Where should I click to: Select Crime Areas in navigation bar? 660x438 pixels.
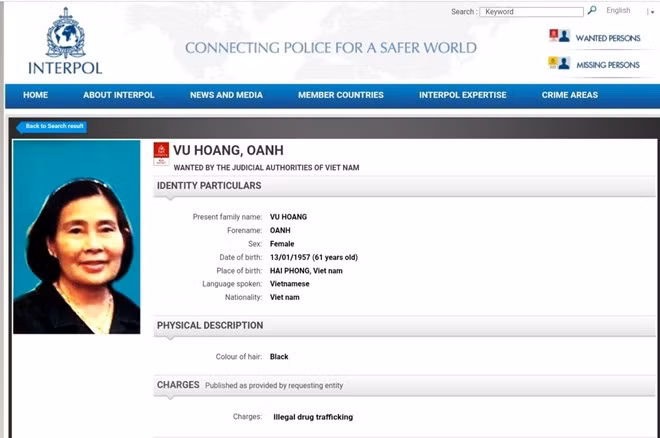(x=569, y=95)
